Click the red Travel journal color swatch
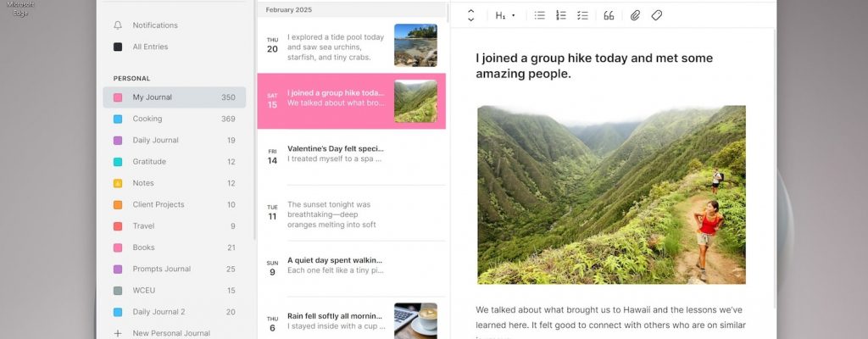Image resolution: width=868 pixels, height=339 pixels. [x=118, y=226]
